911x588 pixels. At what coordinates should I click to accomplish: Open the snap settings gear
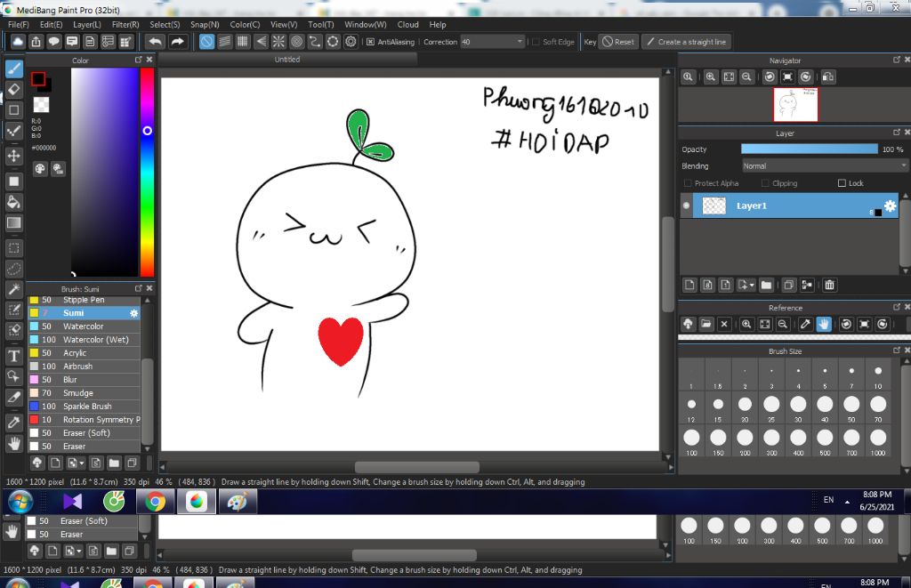coord(351,42)
